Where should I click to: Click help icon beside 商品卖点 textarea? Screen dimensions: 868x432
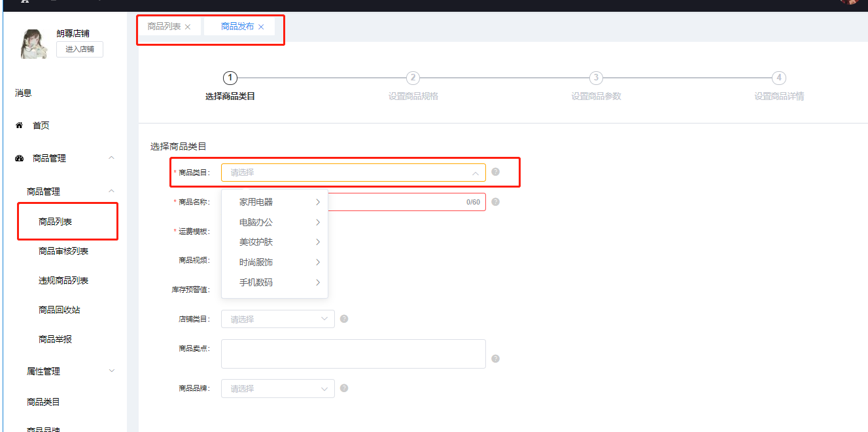tap(495, 358)
